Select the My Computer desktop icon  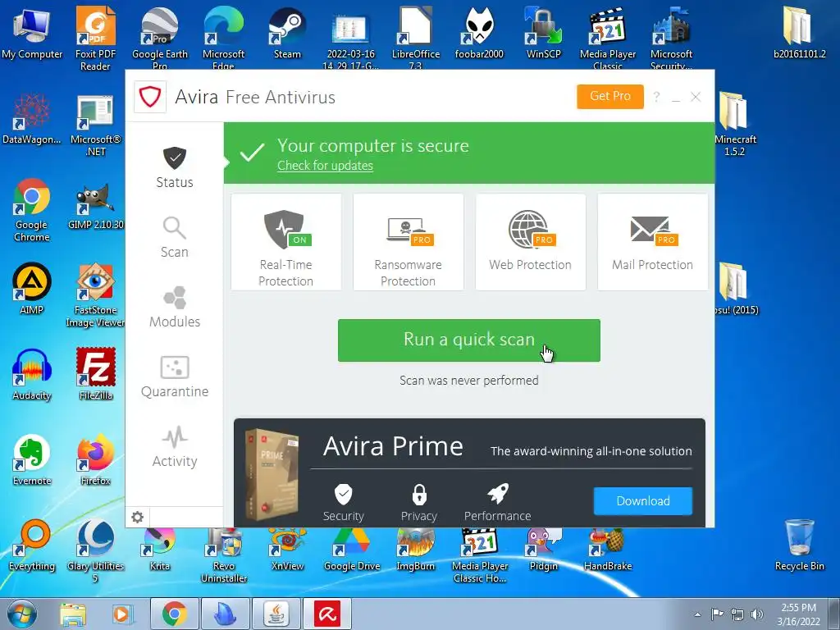point(32,33)
